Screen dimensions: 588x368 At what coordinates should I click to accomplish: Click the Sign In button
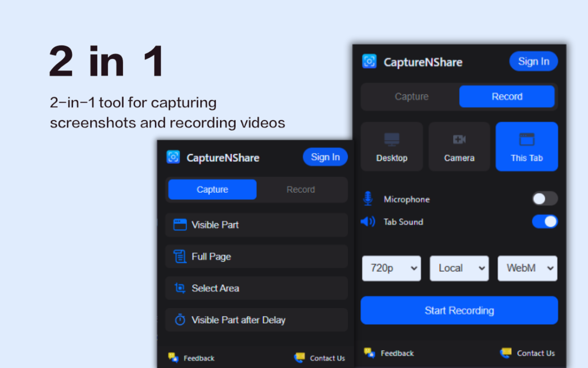(533, 61)
